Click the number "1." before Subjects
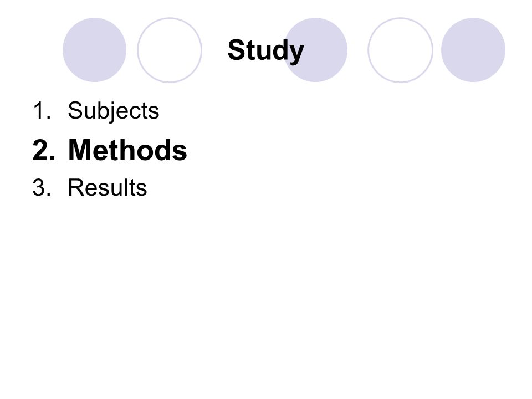Viewport: 532px width, 399px height. point(42,111)
